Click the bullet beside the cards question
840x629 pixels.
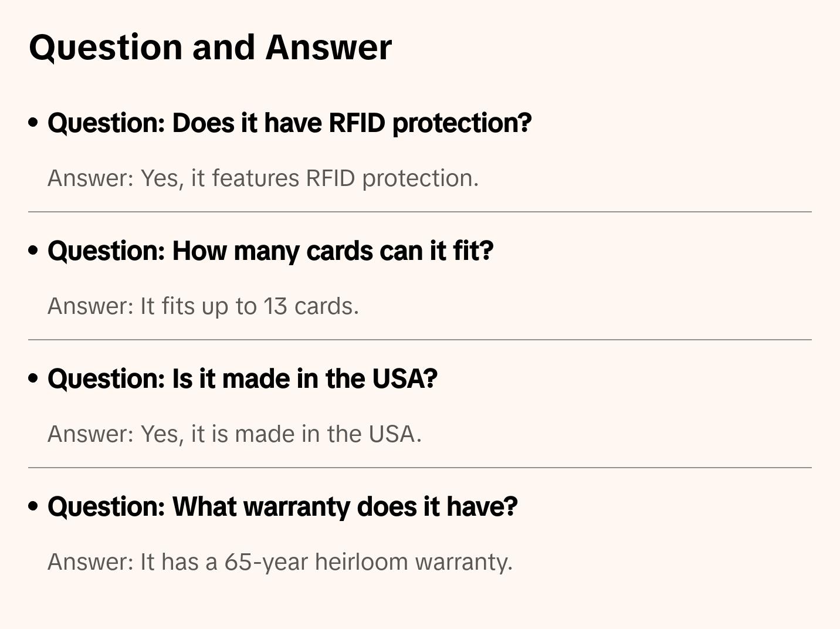pyautogui.click(x=33, y=251)
